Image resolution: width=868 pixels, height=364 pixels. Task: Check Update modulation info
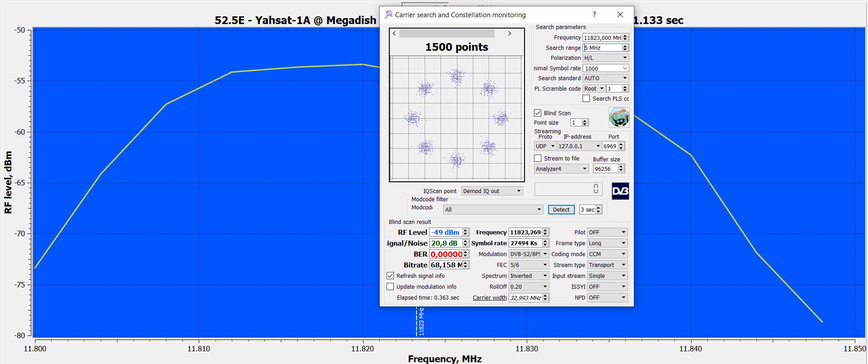tap(390, 286)
